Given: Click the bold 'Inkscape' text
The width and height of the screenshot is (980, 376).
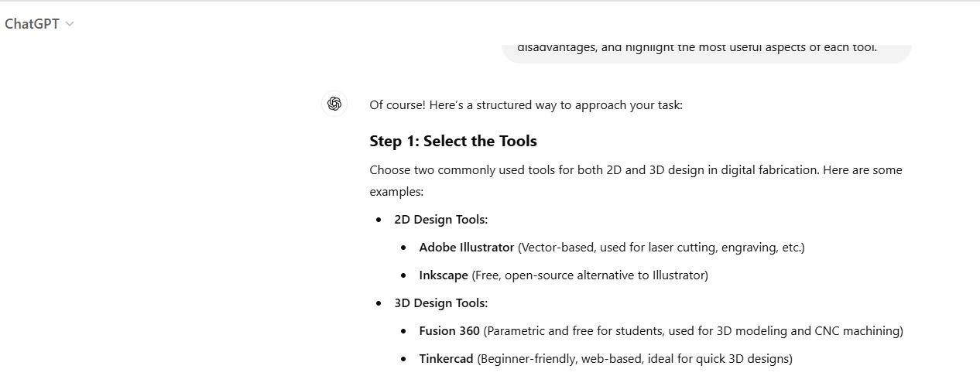Looking at the screenshot, I should [x=443, y=275].
